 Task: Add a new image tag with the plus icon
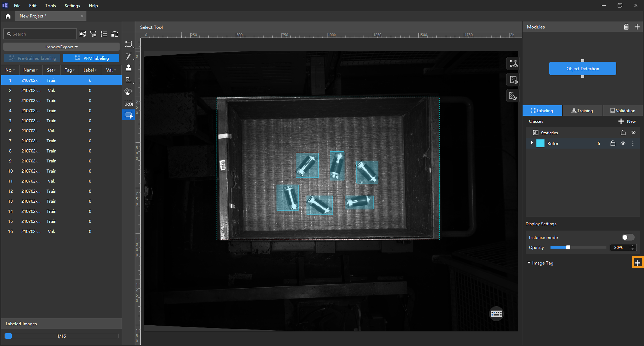point(637,263)
